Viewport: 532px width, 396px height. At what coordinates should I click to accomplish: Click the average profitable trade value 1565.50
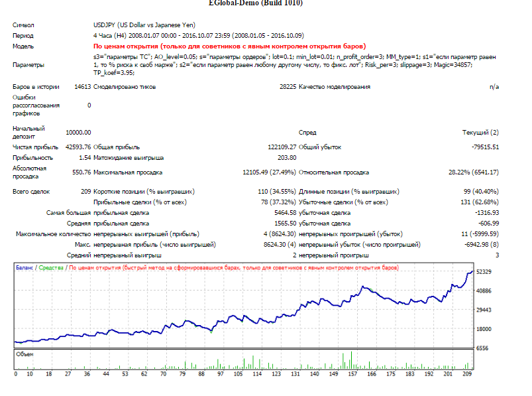[x=286, y=224]
